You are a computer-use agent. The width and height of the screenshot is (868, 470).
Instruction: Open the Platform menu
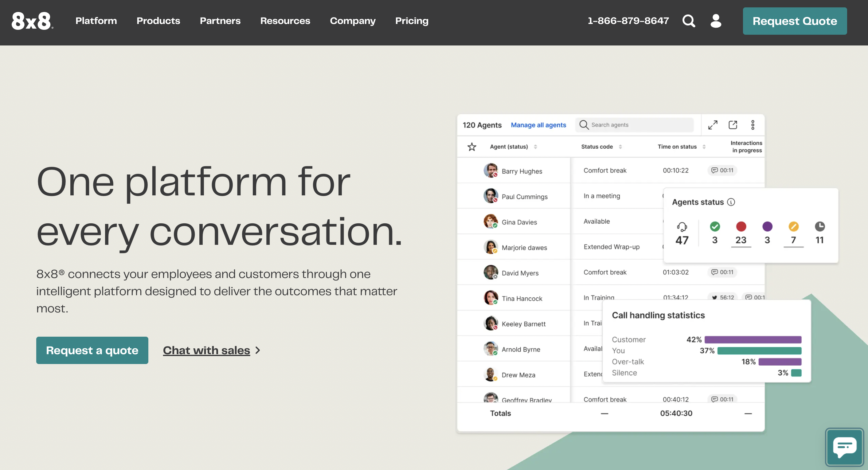(x=96, y=21)
